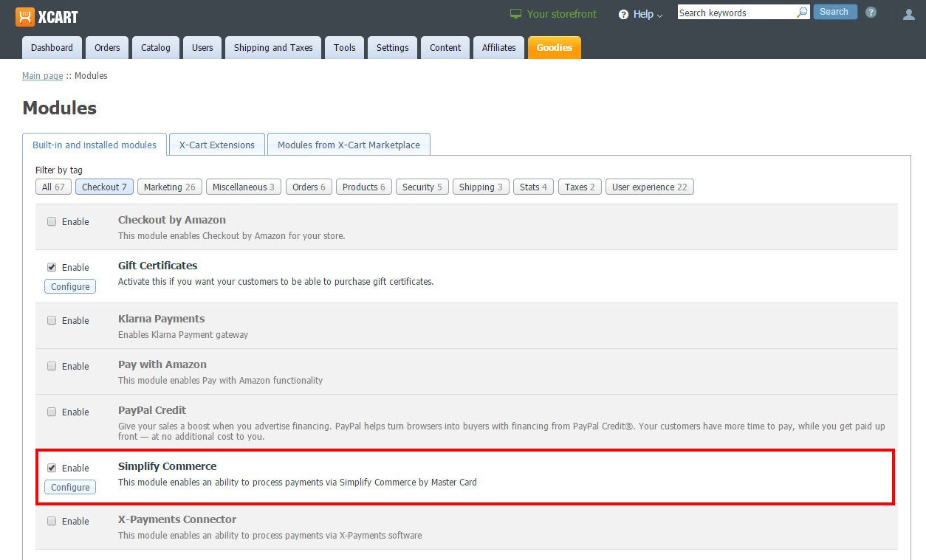This screenshot has width=926, height=560.
Task: Filter by Taxes 2 tag
Action: pyautogui.click(x=580, y=187)
